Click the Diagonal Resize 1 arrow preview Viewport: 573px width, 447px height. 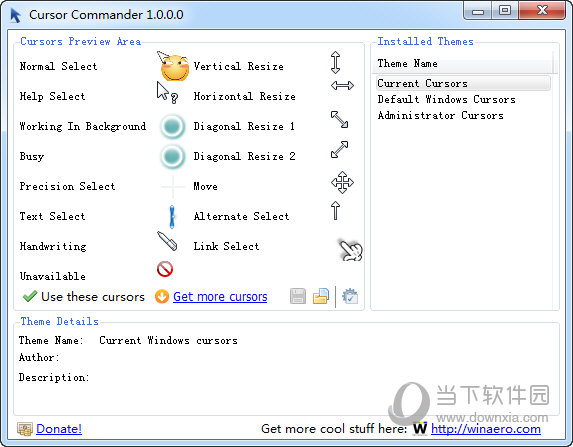[x=339, y=120]
